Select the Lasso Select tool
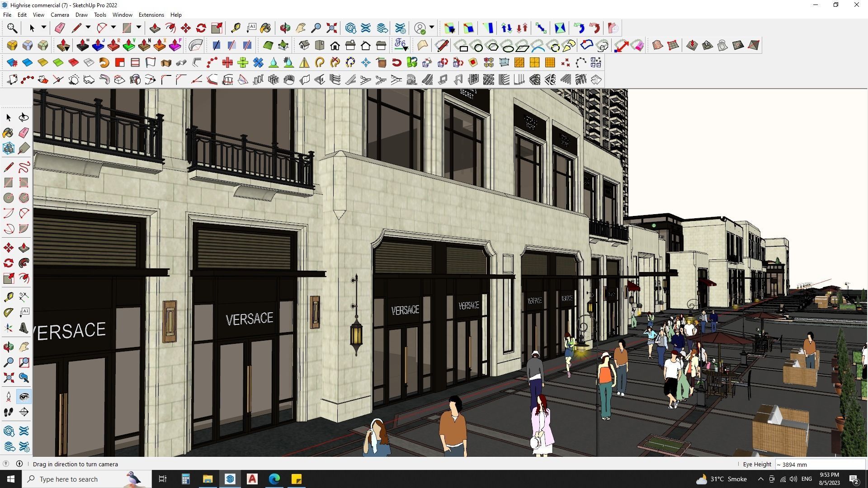 click(24, 117)
